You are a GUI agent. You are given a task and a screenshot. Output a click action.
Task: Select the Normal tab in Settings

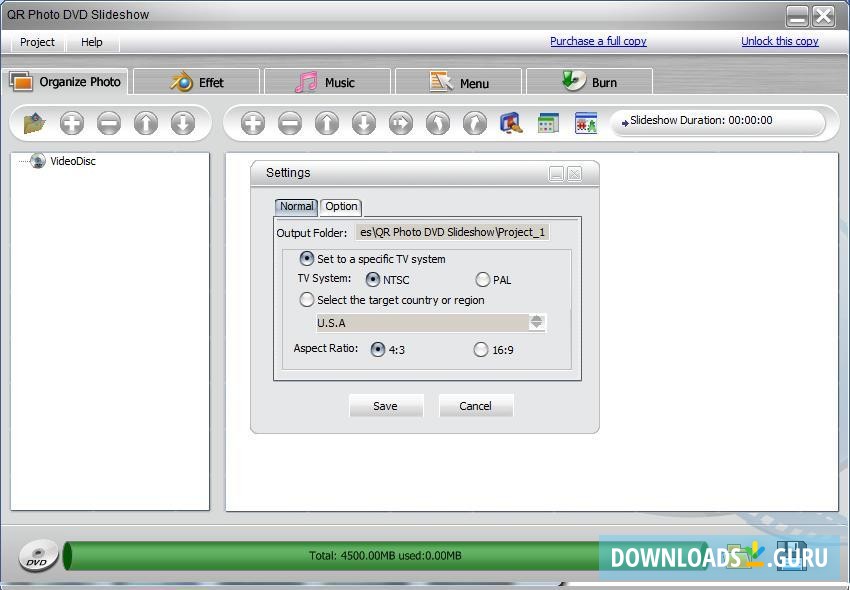coord(296,207)
